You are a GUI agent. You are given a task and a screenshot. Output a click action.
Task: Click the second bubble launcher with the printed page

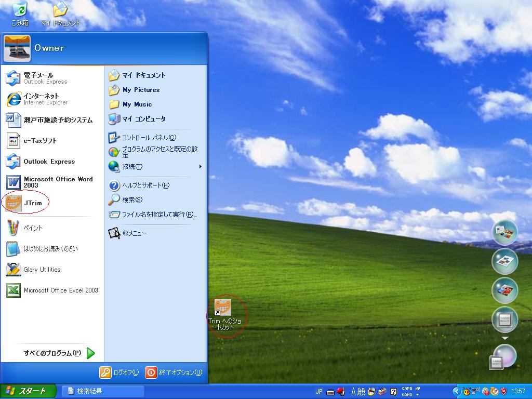click(x=505, y=261)
